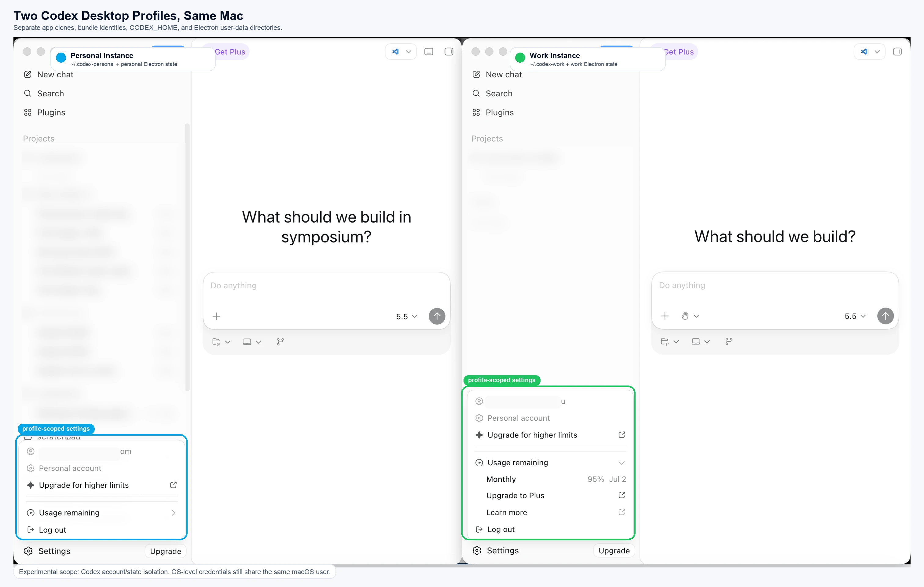Open in VS Code from Work instance toolbar

click(864, 51)
